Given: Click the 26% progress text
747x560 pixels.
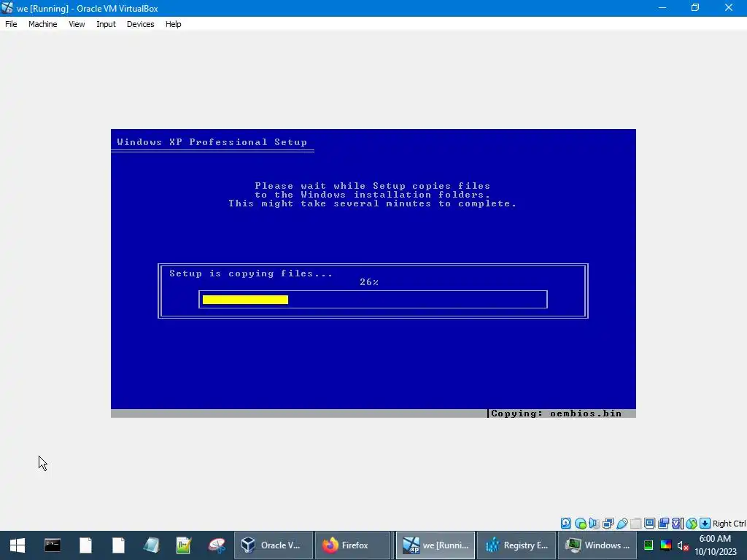Looking at the screenshot, I should pyautogui.click(x=368, y=282).
